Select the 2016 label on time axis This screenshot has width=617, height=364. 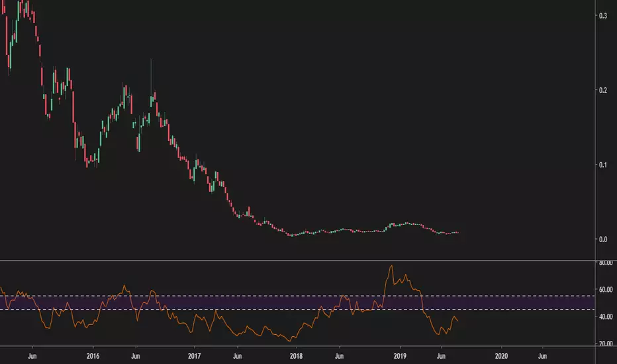pyautogui.click(x=93, y=356)
